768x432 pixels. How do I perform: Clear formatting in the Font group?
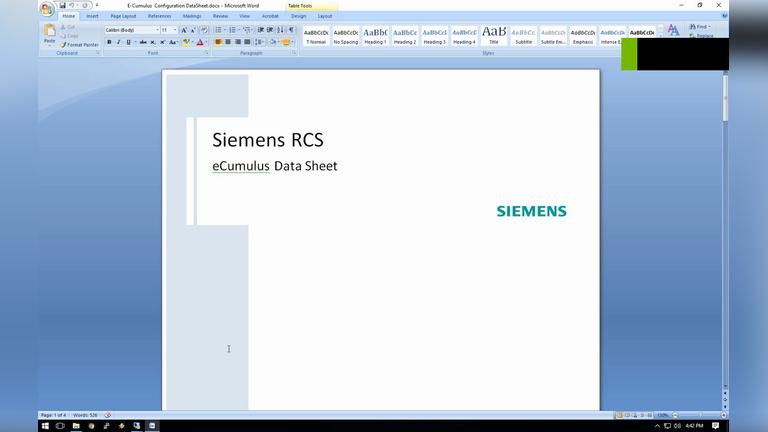[204, 30]
